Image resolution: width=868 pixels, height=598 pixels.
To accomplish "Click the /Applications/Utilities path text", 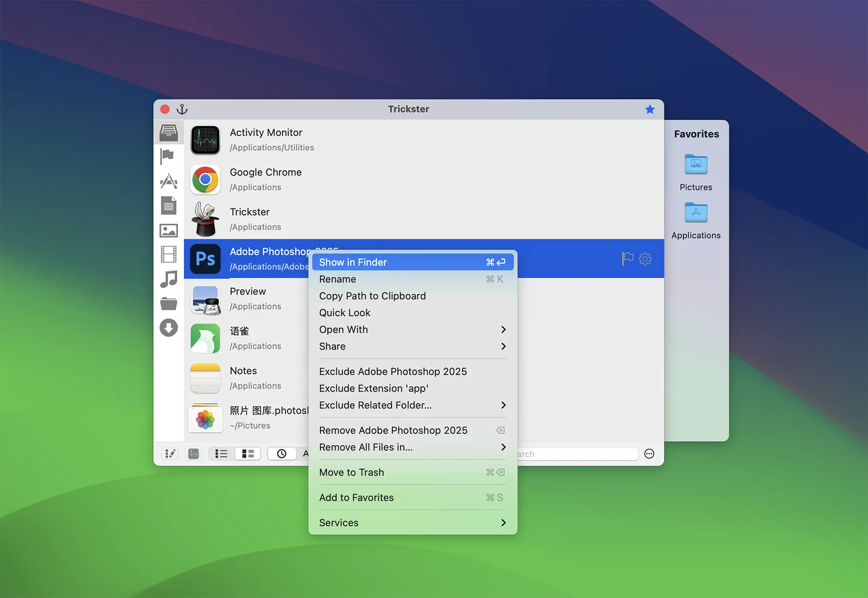I will click(x=272, y=148).
